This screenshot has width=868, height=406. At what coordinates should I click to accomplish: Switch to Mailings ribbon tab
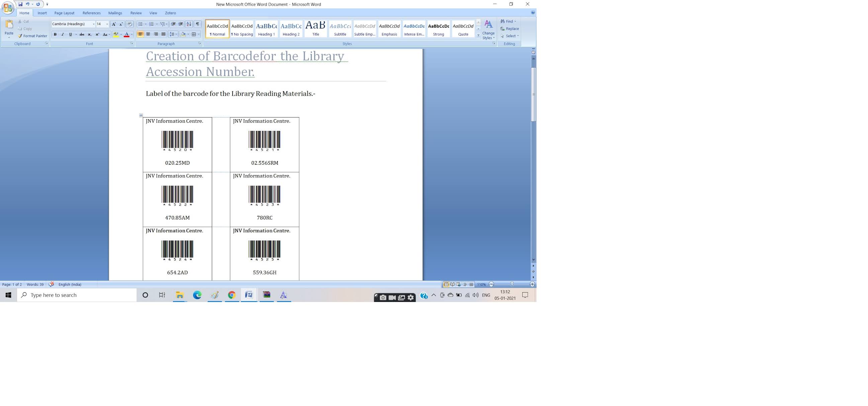point(115,13)
